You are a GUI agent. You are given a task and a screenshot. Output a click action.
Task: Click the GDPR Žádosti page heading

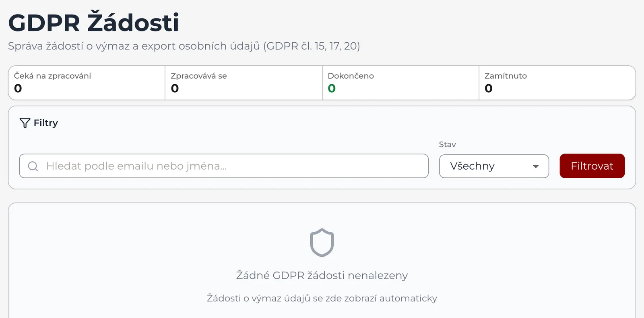(93, 22)
